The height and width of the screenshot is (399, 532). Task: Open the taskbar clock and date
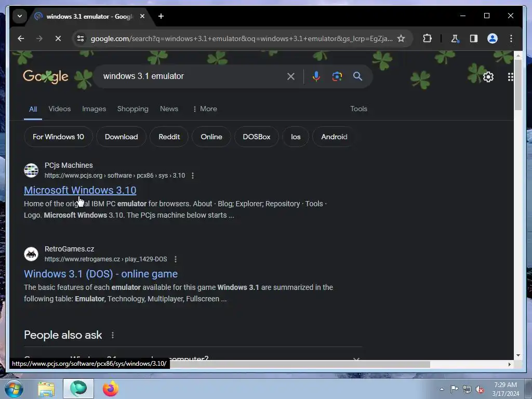coord(506,389)
